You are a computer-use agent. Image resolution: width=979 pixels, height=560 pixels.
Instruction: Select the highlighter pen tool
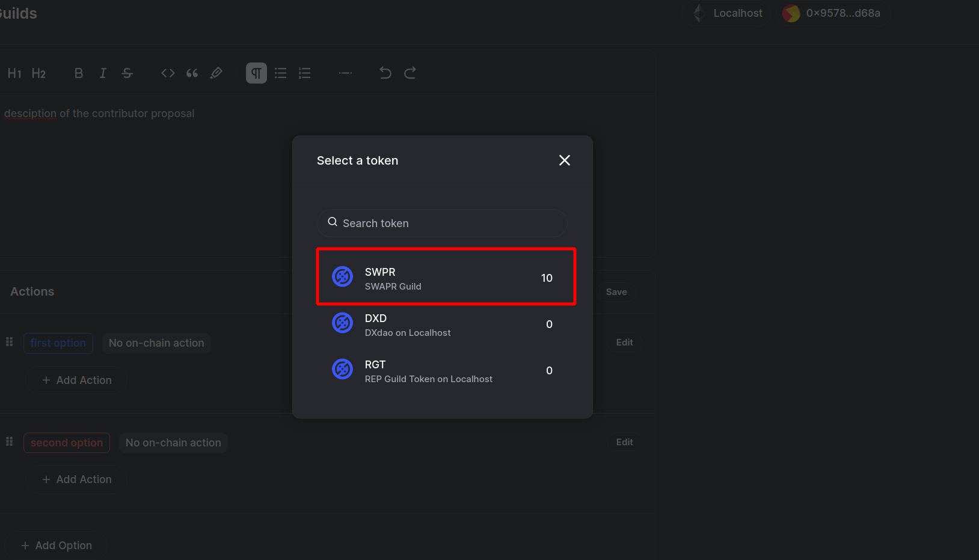216,73
